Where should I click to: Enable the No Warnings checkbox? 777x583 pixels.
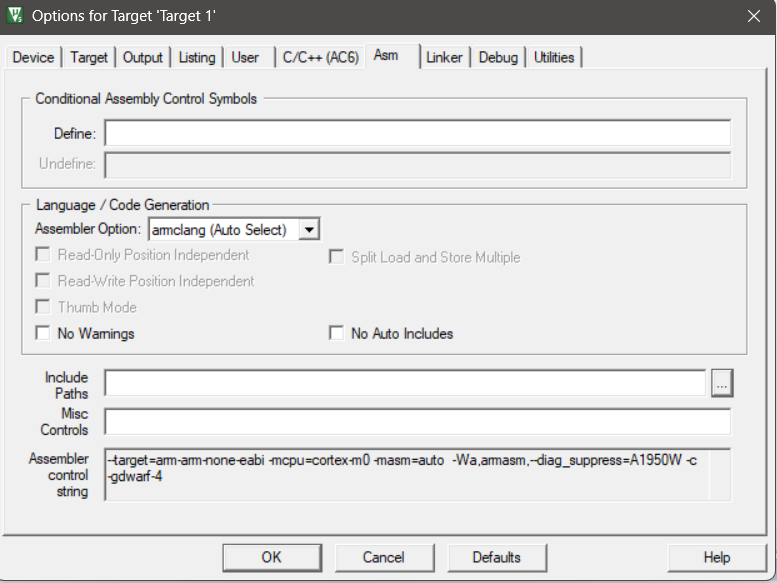[x=43, y=334]
